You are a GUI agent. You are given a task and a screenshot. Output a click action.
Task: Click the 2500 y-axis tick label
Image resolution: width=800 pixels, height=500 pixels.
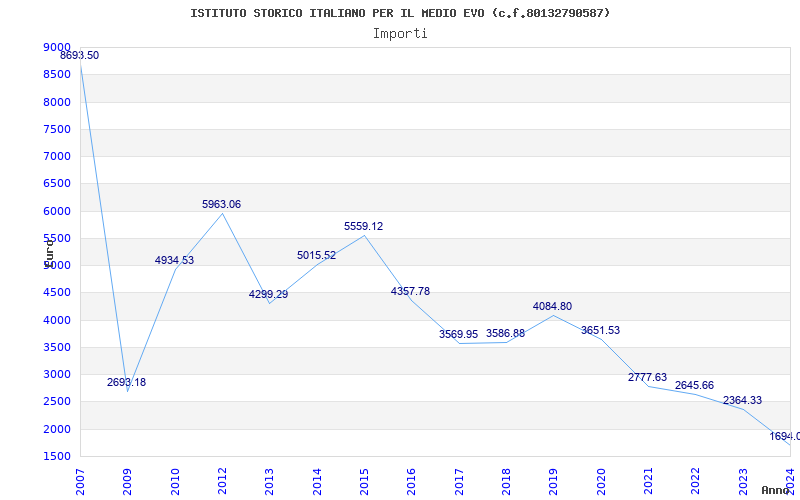click(57, 402)
